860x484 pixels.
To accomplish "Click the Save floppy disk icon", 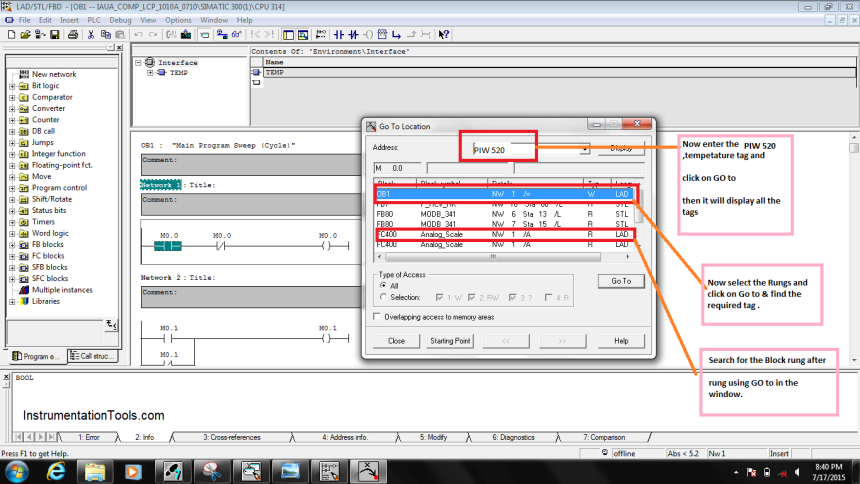I will click(x=54, y=35).
